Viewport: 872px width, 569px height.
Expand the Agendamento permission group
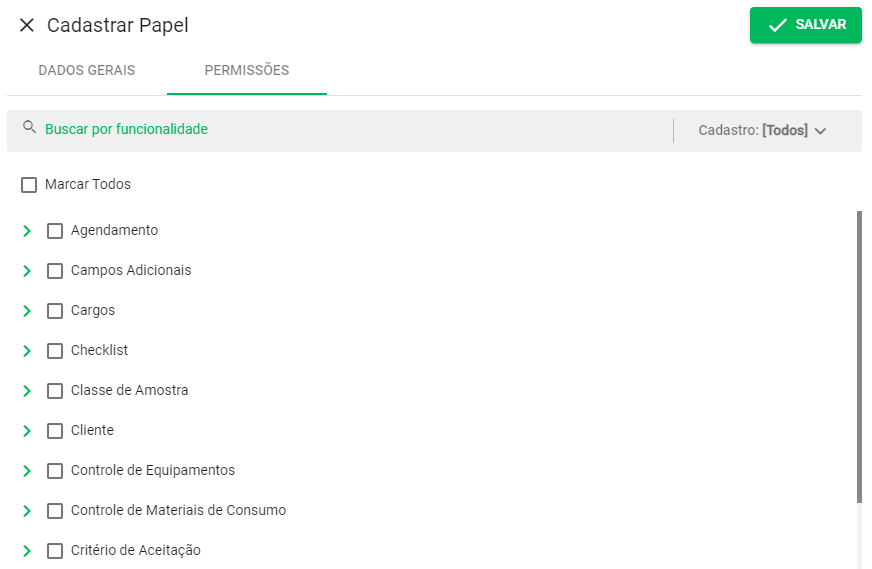(x=27, y=231)
